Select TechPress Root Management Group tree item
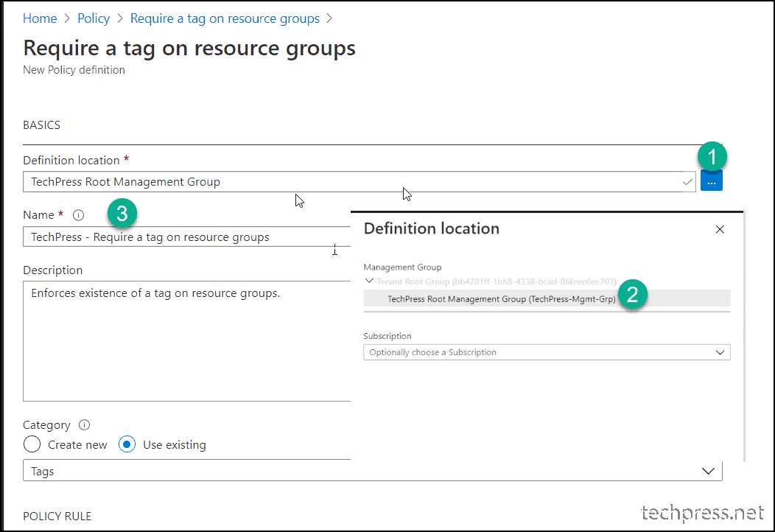 [x=547, y=298]
